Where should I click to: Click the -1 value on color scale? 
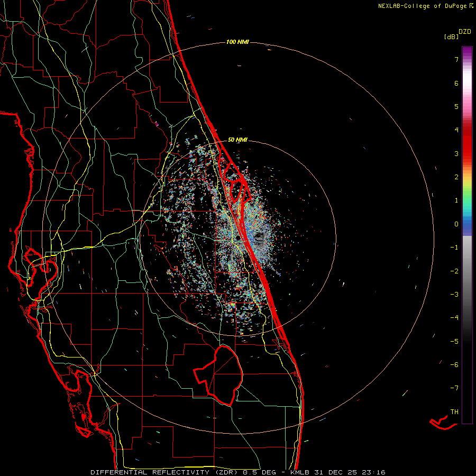(x=454, y=248)
